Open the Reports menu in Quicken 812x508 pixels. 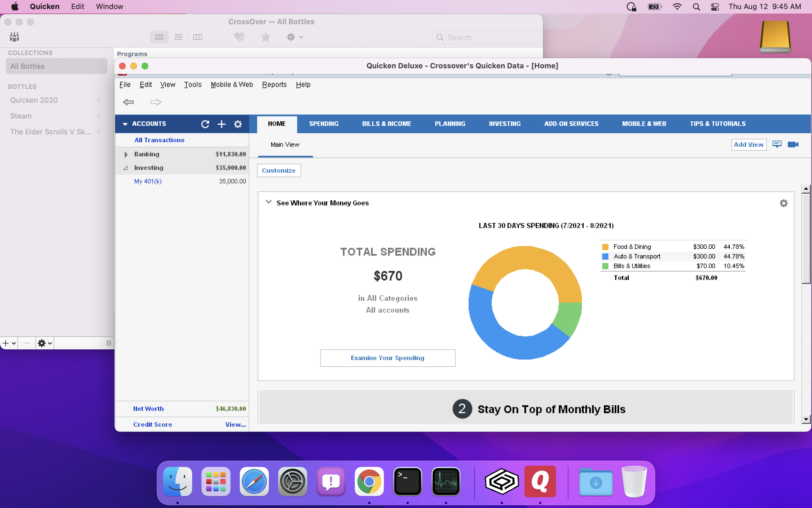(274, 85)
